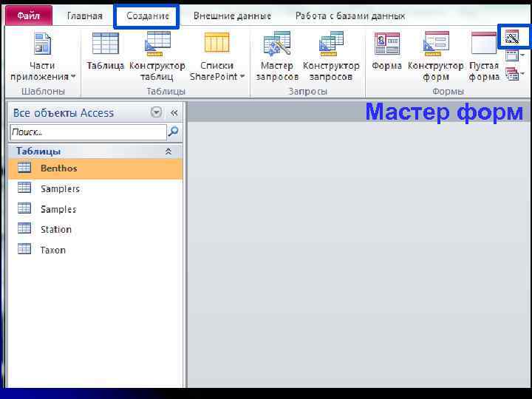Viewport: 532px width, 399px height.
Task: Launch Конструктор таблиц table designer
Action: (x=157, y=56)
